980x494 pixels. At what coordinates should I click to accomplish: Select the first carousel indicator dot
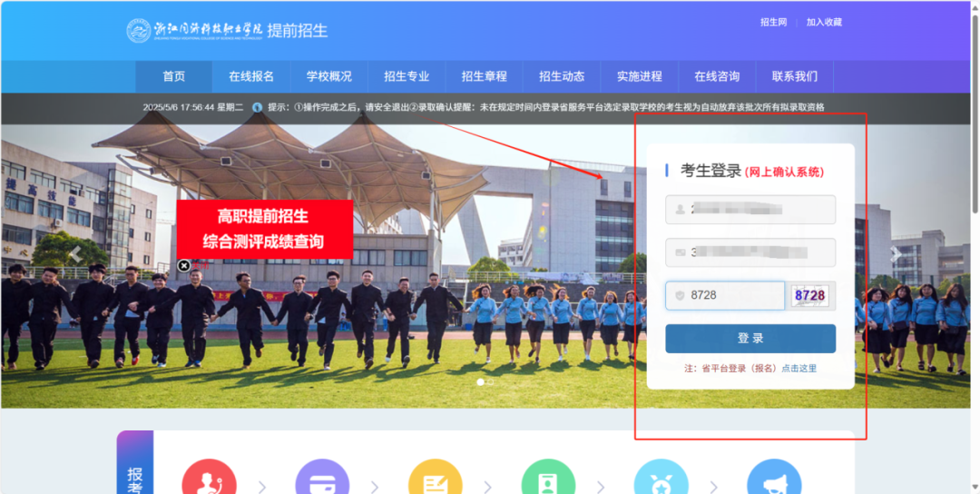pyautogui.click(x=481, y=382)
